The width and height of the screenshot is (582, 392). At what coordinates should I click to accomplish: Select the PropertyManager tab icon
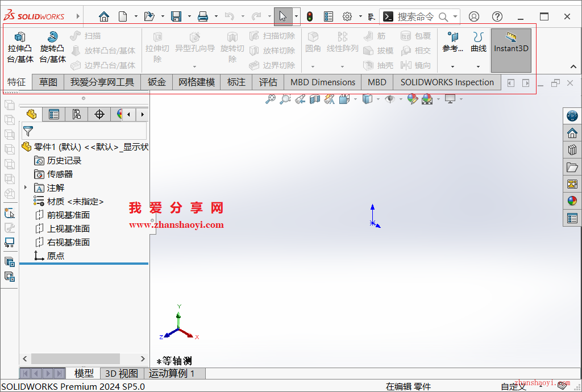point(54,114)
